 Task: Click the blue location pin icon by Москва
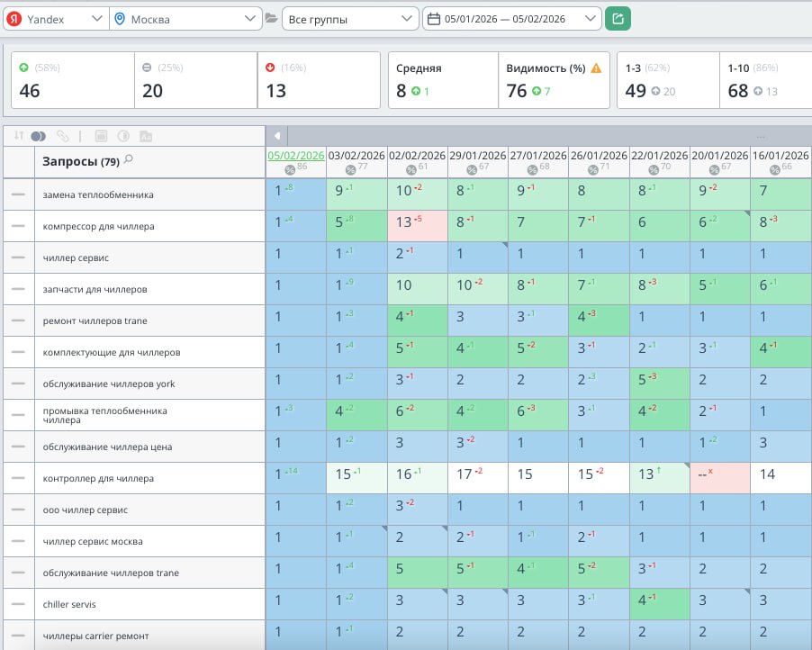120,19
